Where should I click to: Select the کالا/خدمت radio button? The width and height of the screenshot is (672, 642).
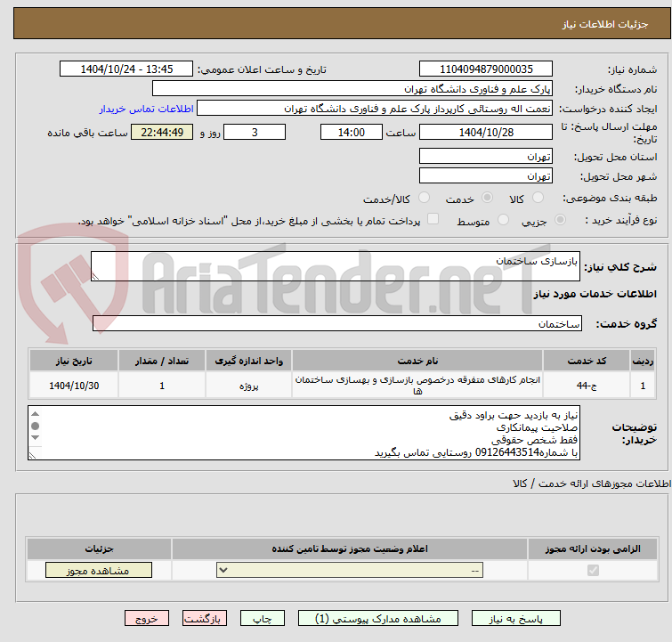(x=424, y=198)
